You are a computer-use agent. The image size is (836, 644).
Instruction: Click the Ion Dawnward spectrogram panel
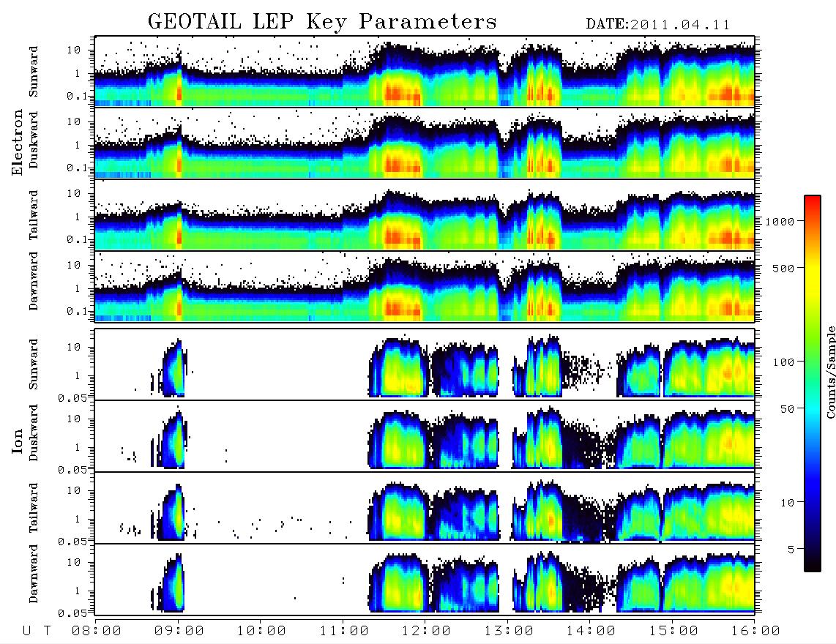[x=425, y=580]
